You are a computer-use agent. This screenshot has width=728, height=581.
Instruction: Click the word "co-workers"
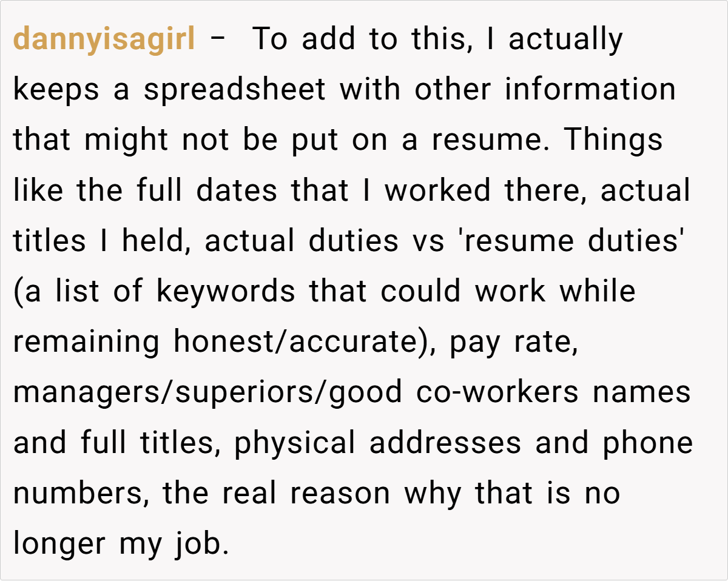tap(497, 392)
